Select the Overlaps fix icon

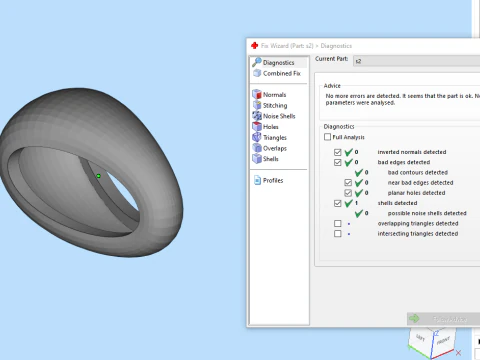point(257,148)
